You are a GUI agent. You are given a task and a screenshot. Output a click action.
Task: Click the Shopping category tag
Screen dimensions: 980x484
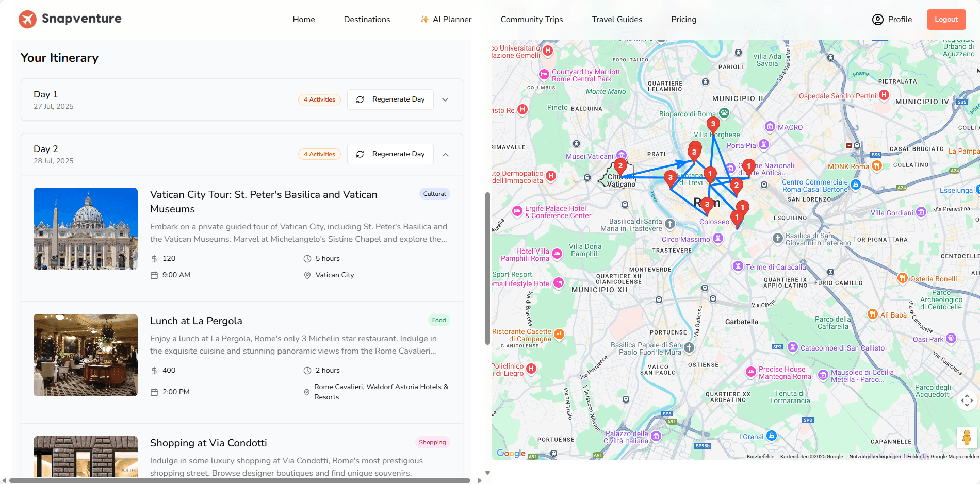[432, 442]
